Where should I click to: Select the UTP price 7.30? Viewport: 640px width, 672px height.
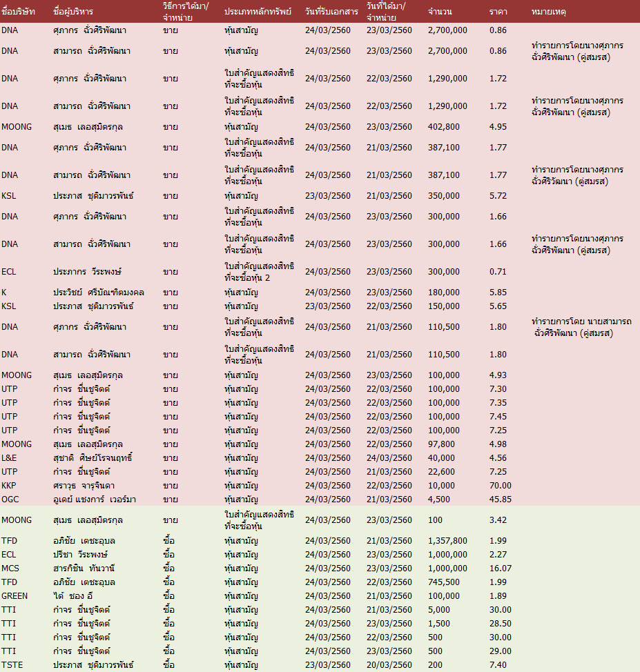pyautogui.click(x=498, y=388)
